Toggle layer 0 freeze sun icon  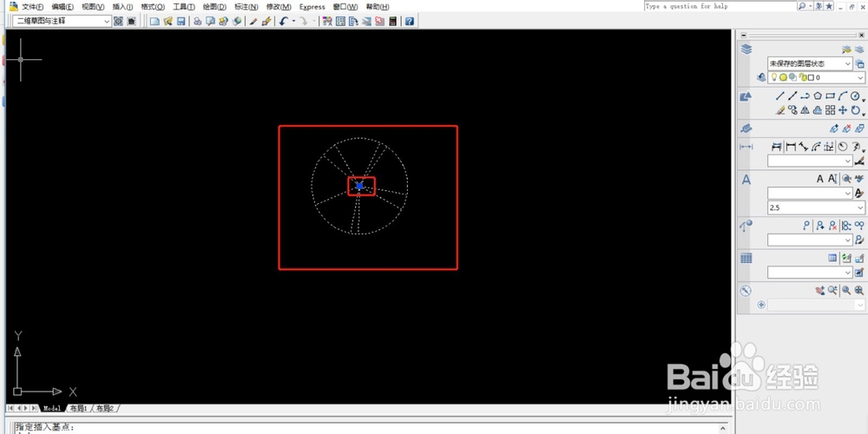click(x=783, y=77)
